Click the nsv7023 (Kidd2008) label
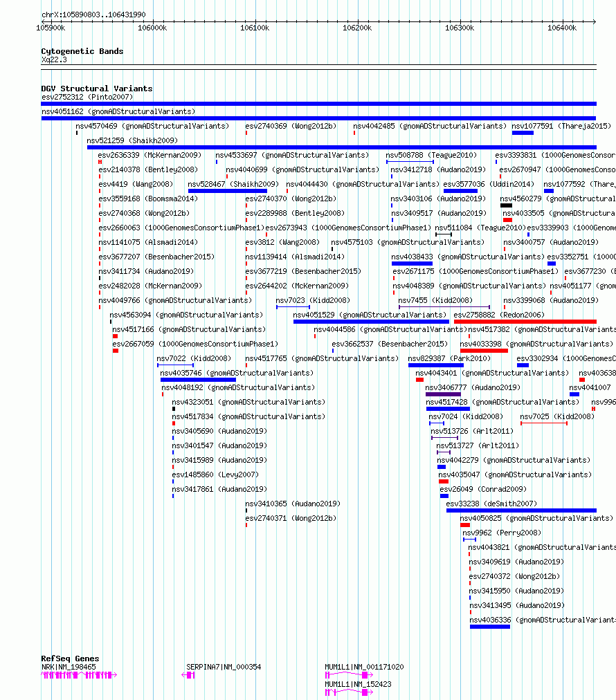Screen dimensions: 616x700 313,300
